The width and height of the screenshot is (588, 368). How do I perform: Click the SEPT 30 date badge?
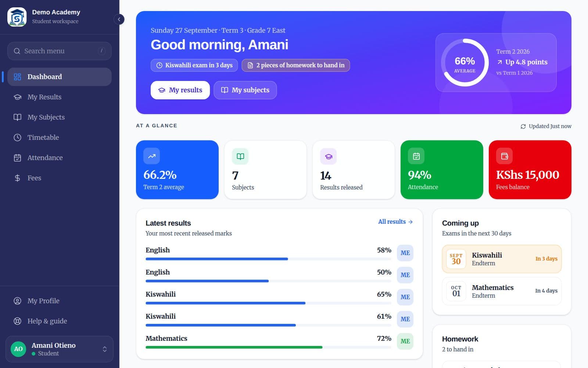click(x=456, y=259)
